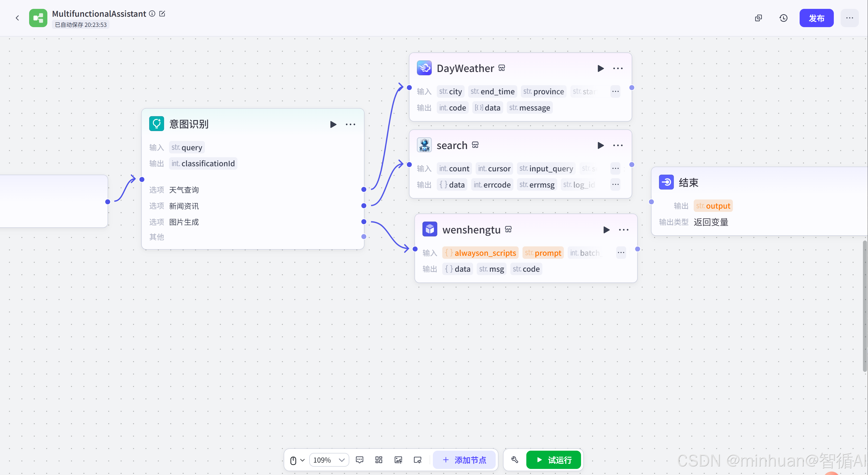Image resolution: width=868 pixels, height=475 pixels.
Task: Click the minimap toggle icon in the toolbar
Action: pyautogui.click(x=417, y=460)
